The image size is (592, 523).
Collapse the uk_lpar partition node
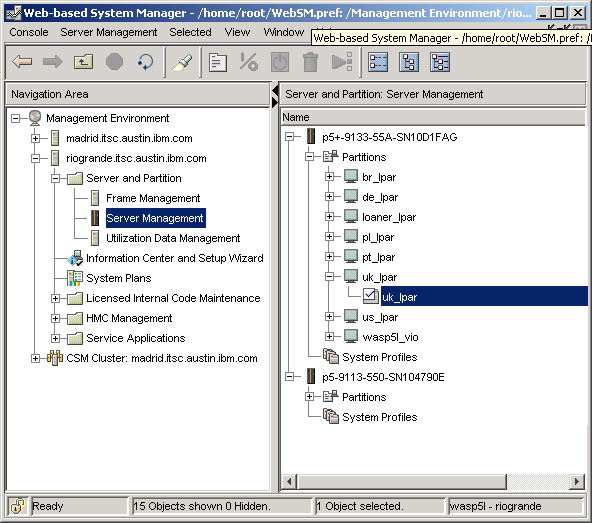click(329, 277)
